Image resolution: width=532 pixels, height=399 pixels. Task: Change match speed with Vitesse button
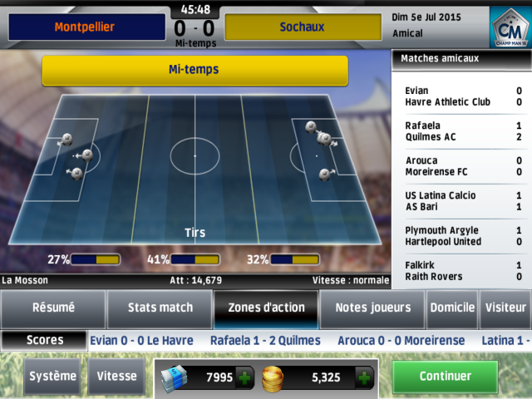coord(116,377)
